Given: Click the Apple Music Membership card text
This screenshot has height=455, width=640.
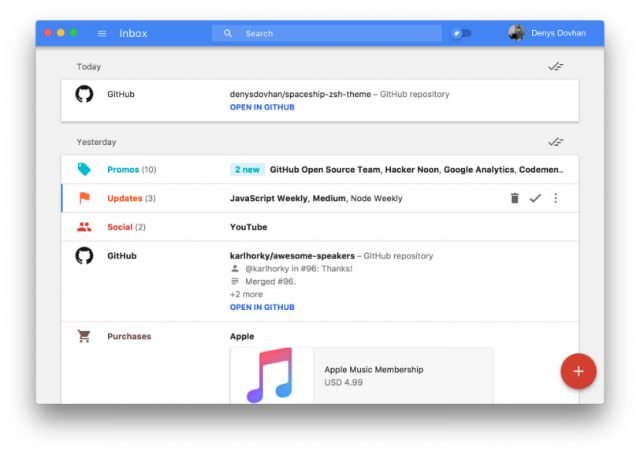Looking at the screenshot, I should pos(373,369).
